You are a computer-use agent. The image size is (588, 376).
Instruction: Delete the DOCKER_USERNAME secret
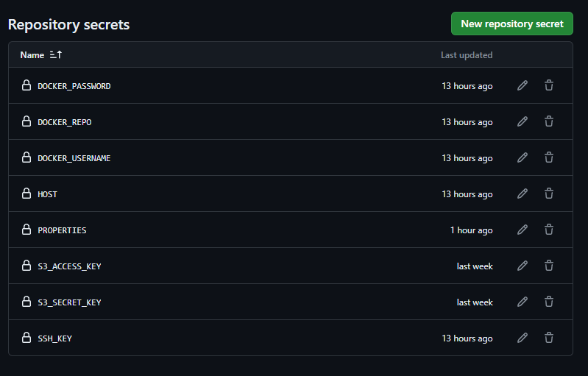(548, 157)
